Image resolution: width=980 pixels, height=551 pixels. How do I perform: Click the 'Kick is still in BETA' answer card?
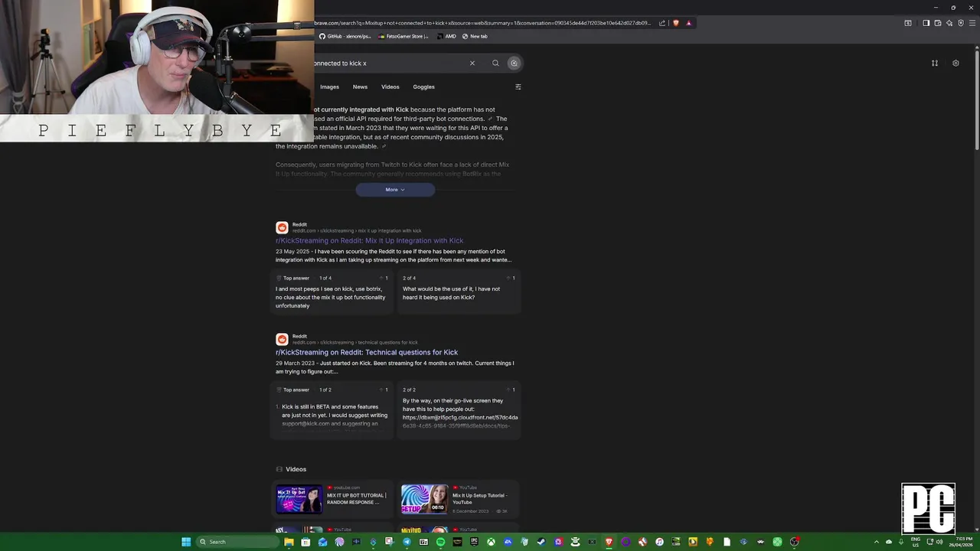click(332, 410)
